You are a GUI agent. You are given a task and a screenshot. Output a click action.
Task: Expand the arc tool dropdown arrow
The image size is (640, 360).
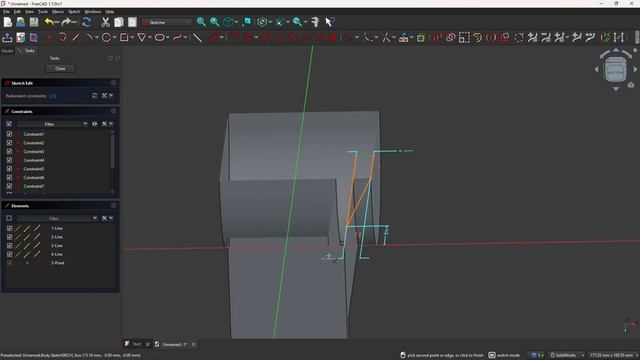tap(97, 38)
